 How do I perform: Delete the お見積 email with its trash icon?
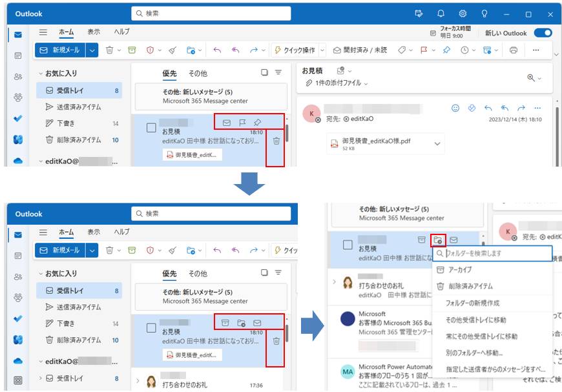click(x=276, y=141)
